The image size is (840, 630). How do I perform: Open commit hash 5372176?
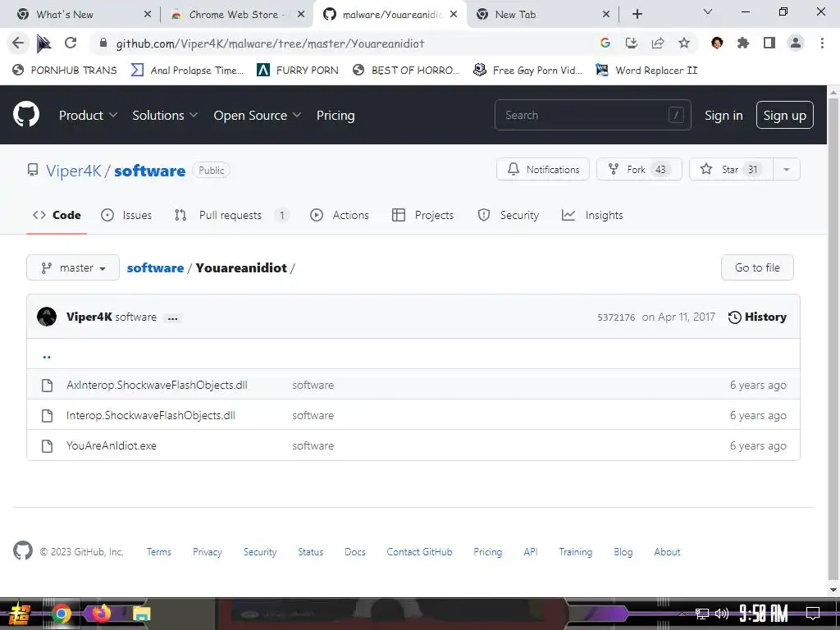pos(616,317)
